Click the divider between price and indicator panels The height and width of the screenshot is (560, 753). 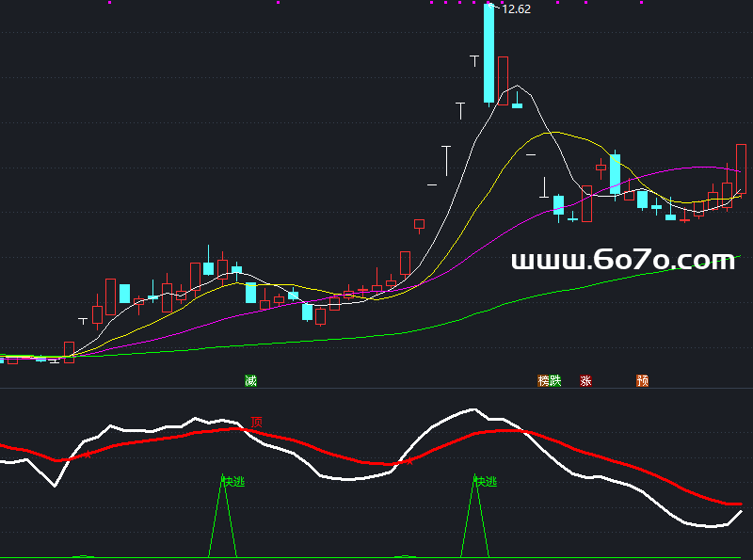[x=376, y=389]
